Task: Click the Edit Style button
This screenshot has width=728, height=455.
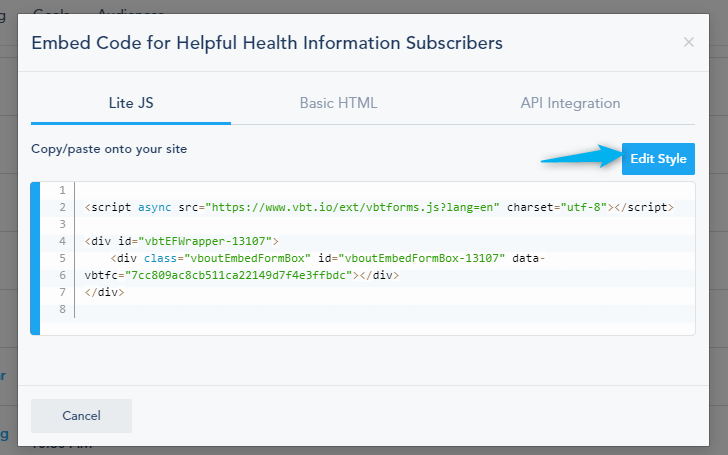Action: (658, 159)
